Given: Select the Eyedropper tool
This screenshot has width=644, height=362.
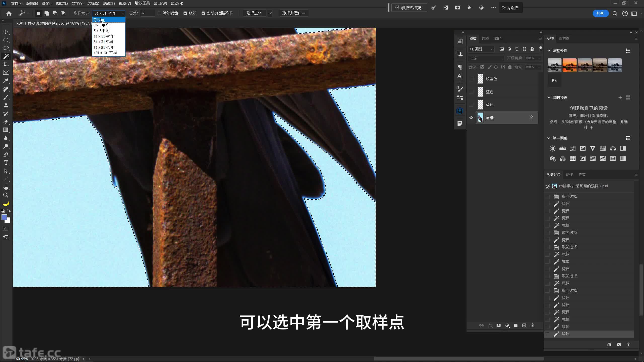Looking at the screenshot, I should 6,81.
